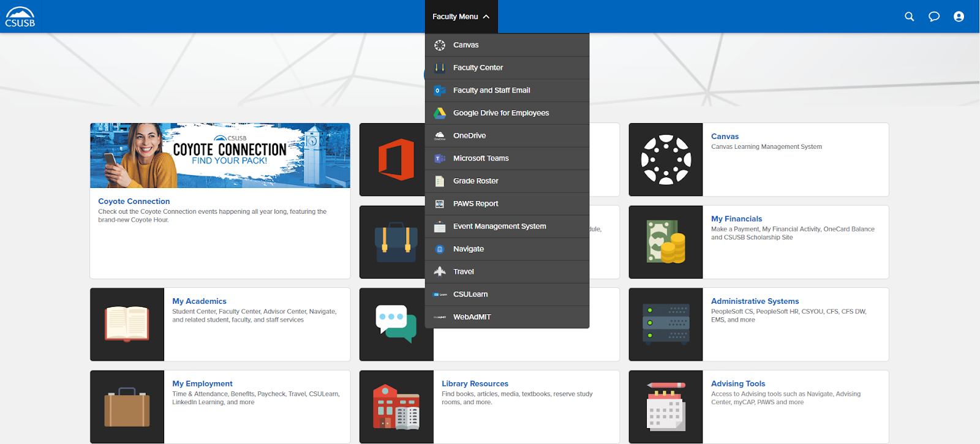
Task: Open the Administrative Systems link
Action: click(755, 301)
